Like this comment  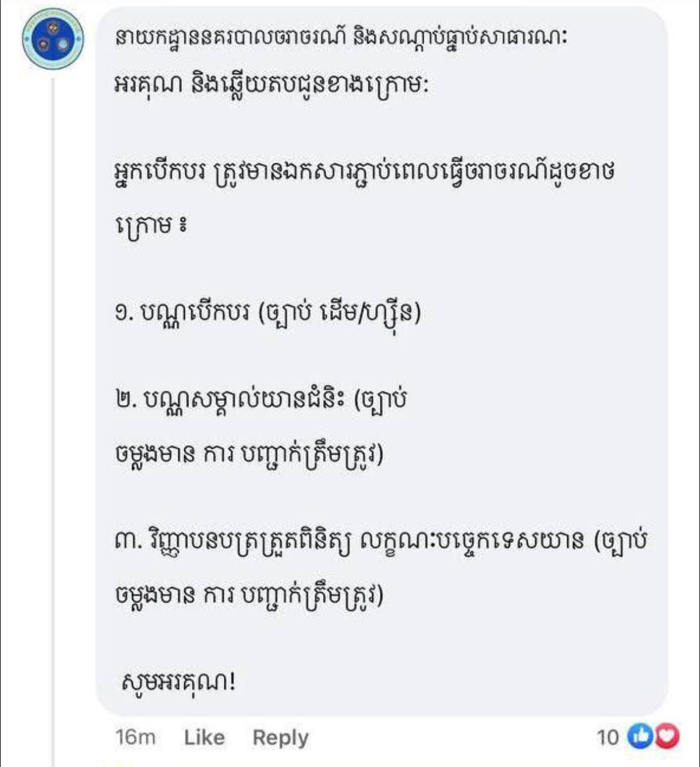tap(204, 737)
